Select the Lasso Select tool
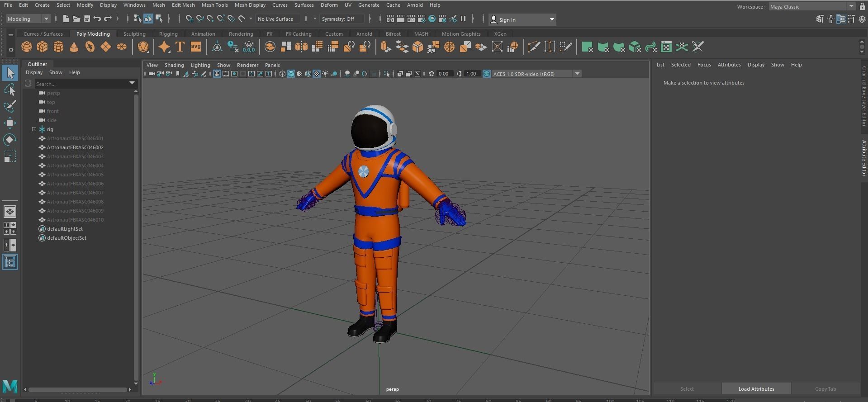The image size is (868, 402). [10, 90]
